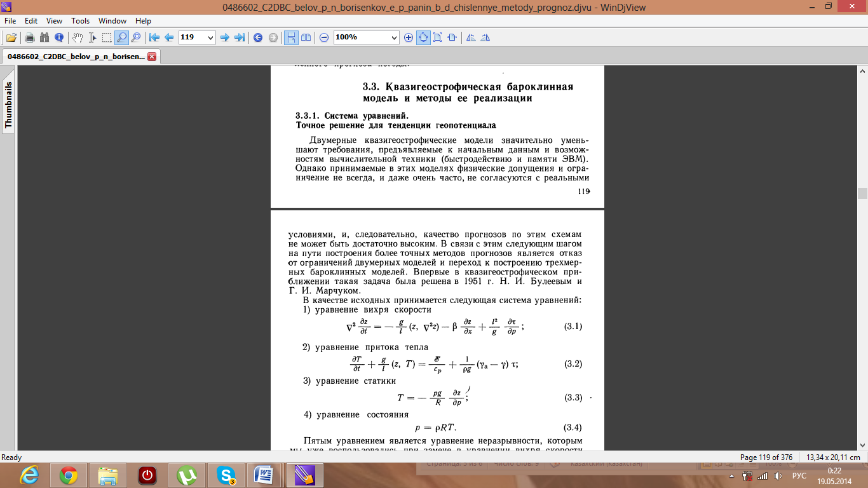
Task: Click the Print icon in toolbar
Action: click(x=29, y=37)
